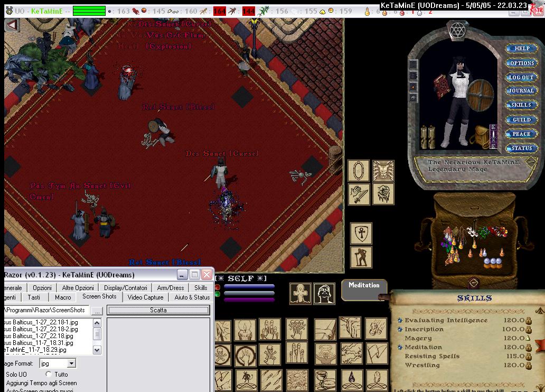Select the hooded figure with staff icon

pos(361,257)
